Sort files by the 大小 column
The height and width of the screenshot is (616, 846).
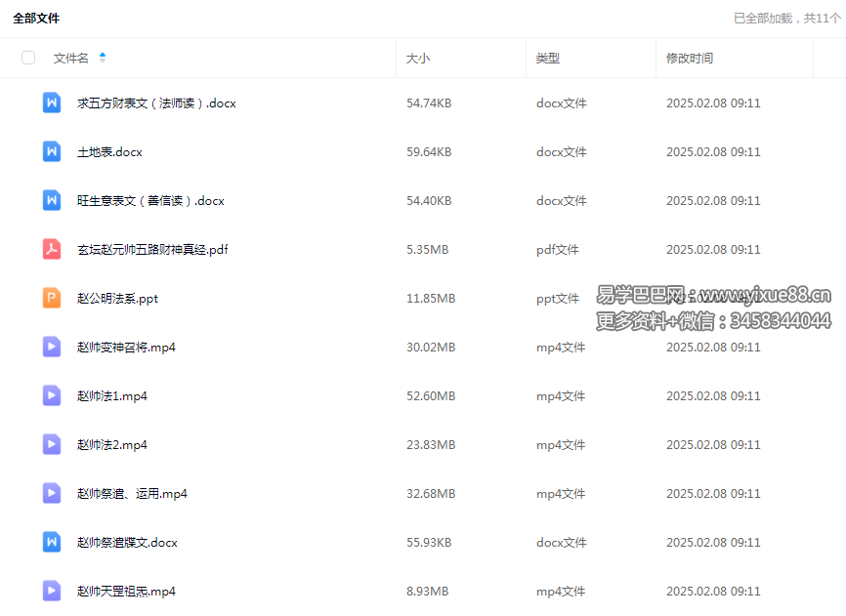pyautogui.click(x=418, y=58)
